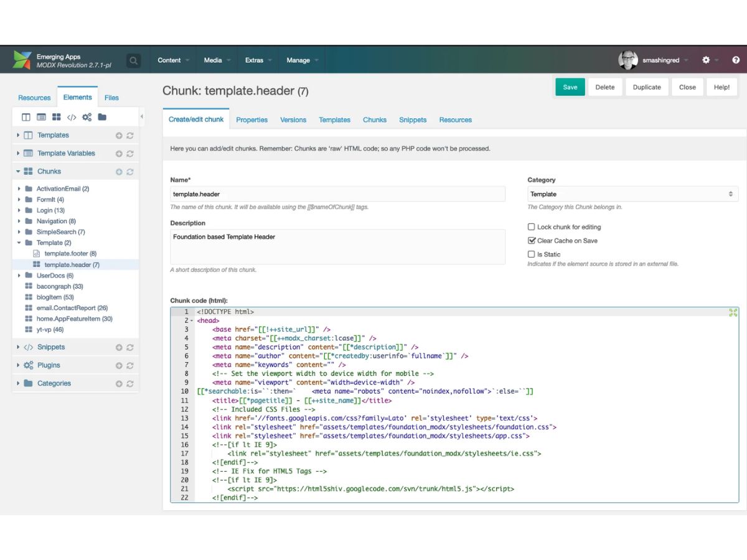This screenshot has height=560, width=747.
Task: Open the Versions tab
Action: pyautogui.click(x=293, y=119)
